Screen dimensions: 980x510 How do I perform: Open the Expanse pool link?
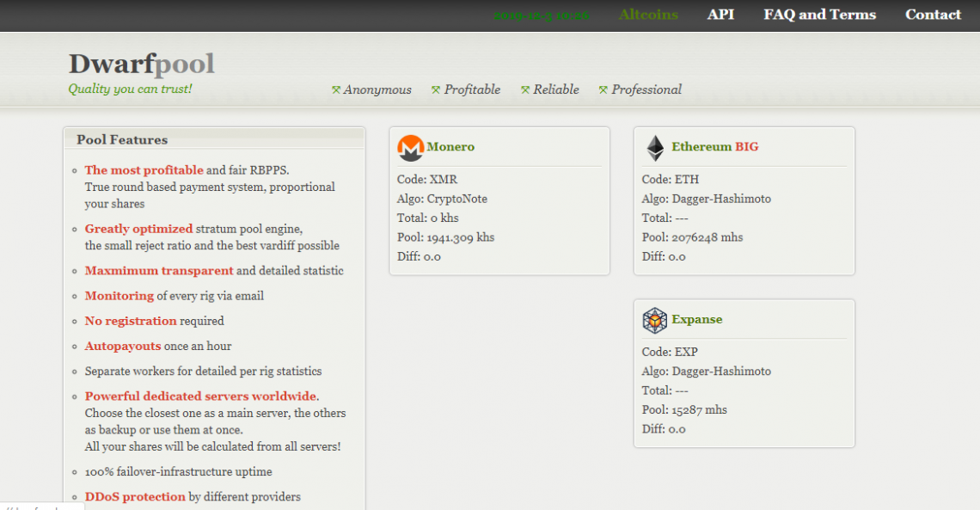(x=696, y=320)
